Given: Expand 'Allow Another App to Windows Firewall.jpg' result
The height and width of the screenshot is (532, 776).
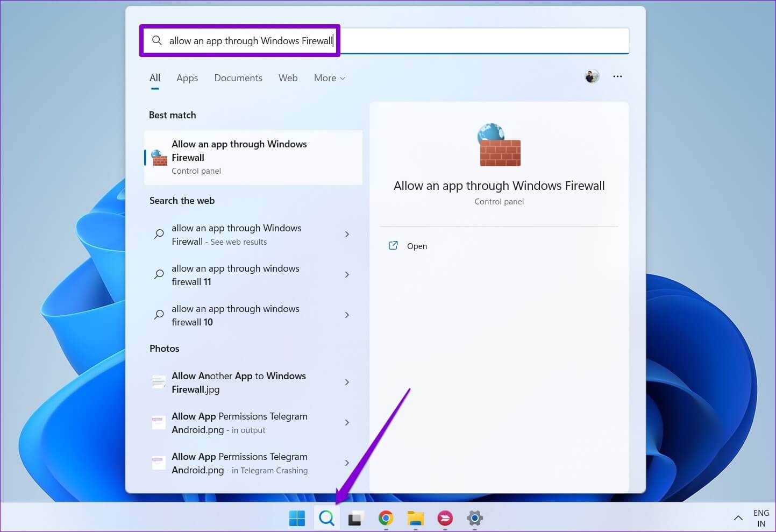Looking at the screenshot, I should click(347, 382).
